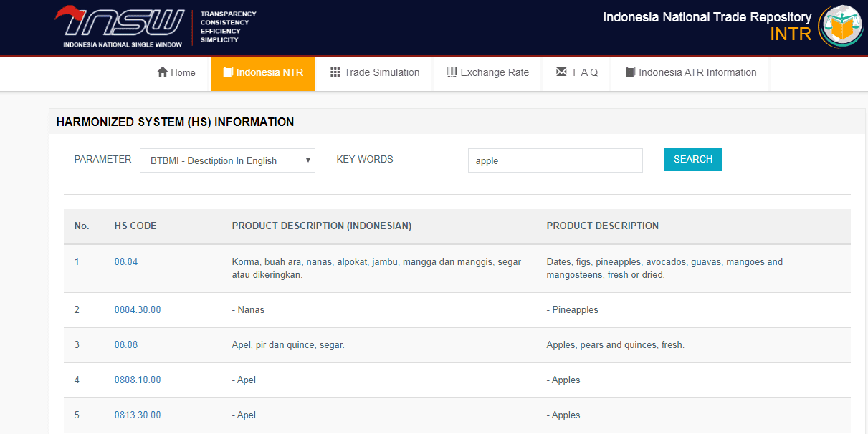Image resolution: width=868 pixels, height=434 pixels.
Task: Open HS code 0808.10.00 for Apples
Action: (138, 380)
